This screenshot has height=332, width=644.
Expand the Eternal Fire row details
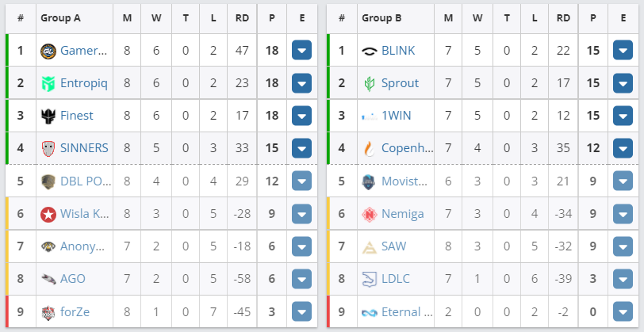point(623,311)
